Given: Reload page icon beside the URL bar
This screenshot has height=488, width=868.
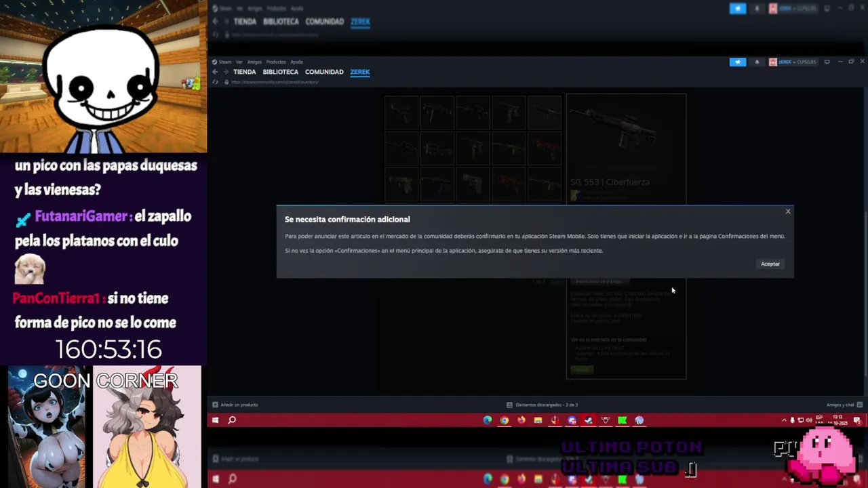Looking at the screenshot, I should click(x=216, y=82).
